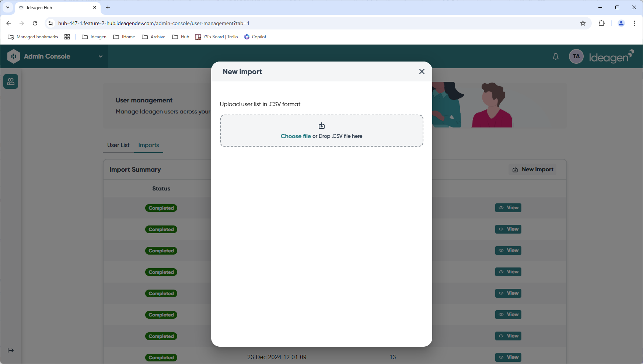Bookmark this page with star icon

point(583,23)
